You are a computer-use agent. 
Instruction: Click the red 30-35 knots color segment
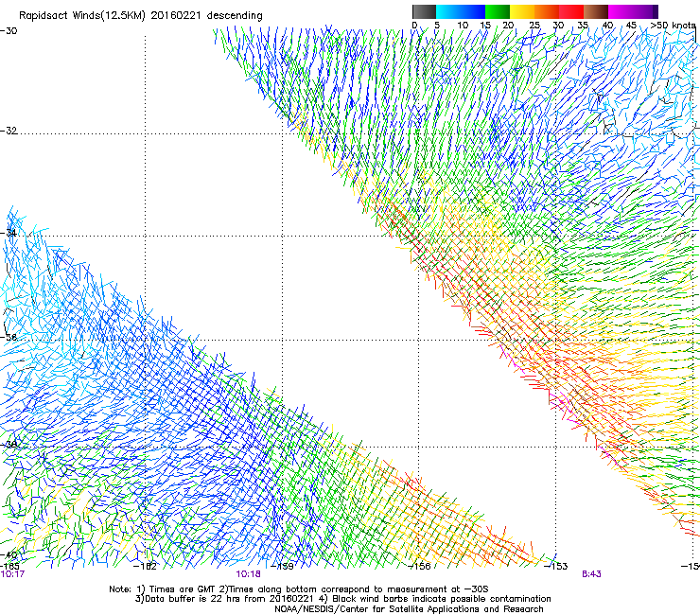[x=571, y=11]
